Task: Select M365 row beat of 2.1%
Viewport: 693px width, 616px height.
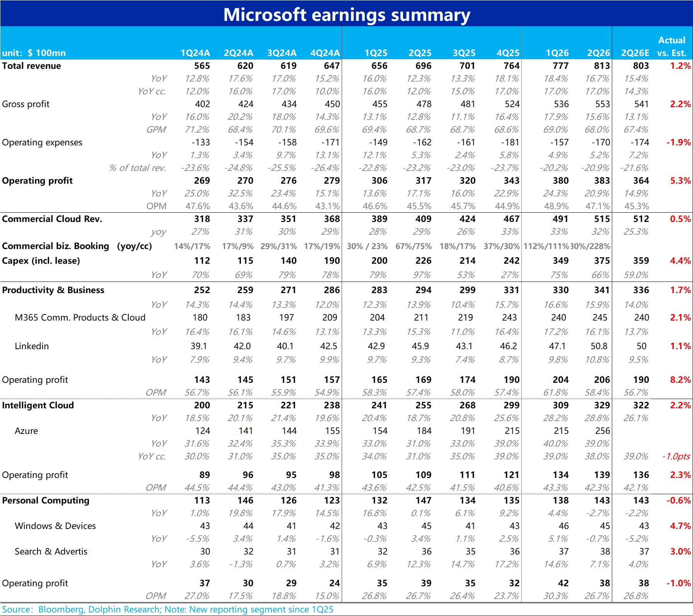Action: (x=680, y=317)
